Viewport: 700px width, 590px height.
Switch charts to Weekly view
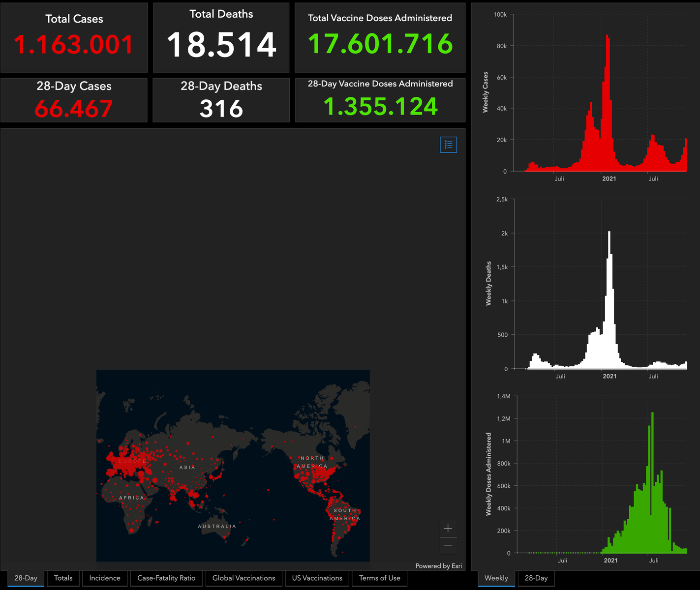point(496,578)
